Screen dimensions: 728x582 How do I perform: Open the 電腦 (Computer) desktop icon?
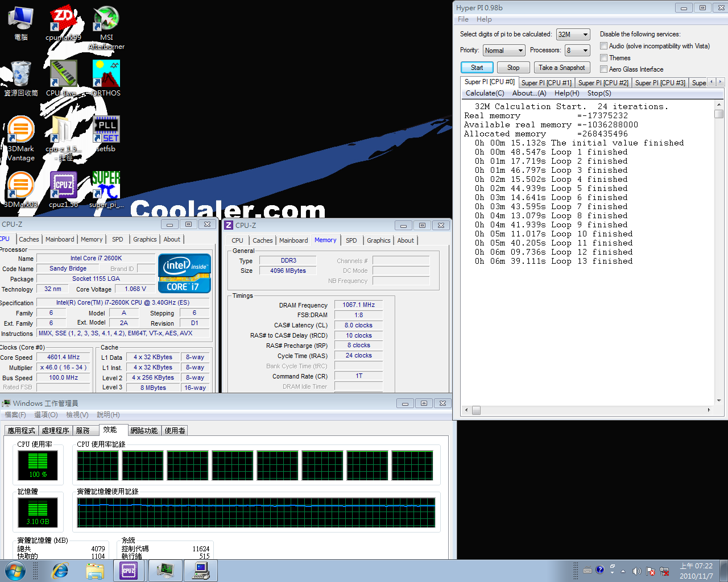[21, 24]
